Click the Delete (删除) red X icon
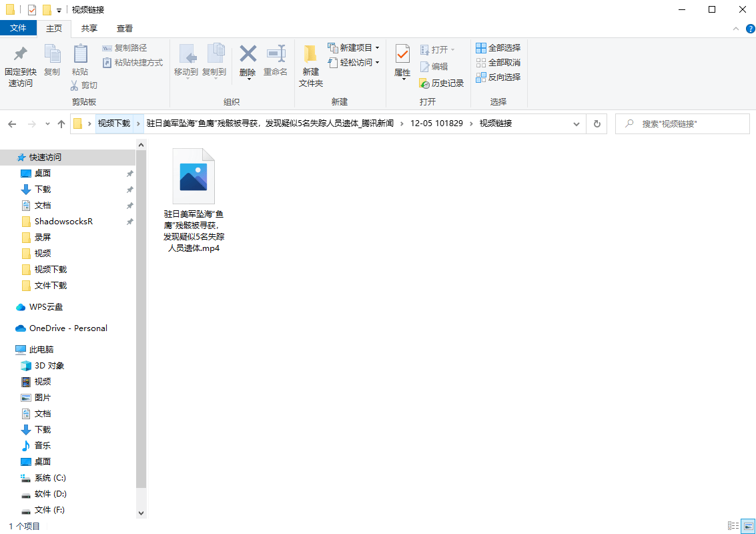Image resolution: width=756 pixels, height=534 pixels. pos(248,54)
